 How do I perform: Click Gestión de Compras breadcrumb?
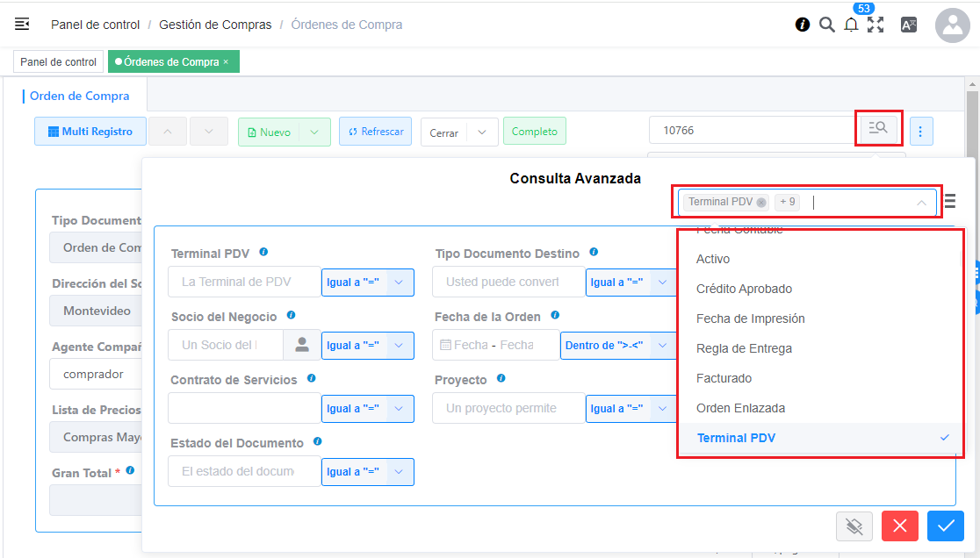(x=215, y=25)
